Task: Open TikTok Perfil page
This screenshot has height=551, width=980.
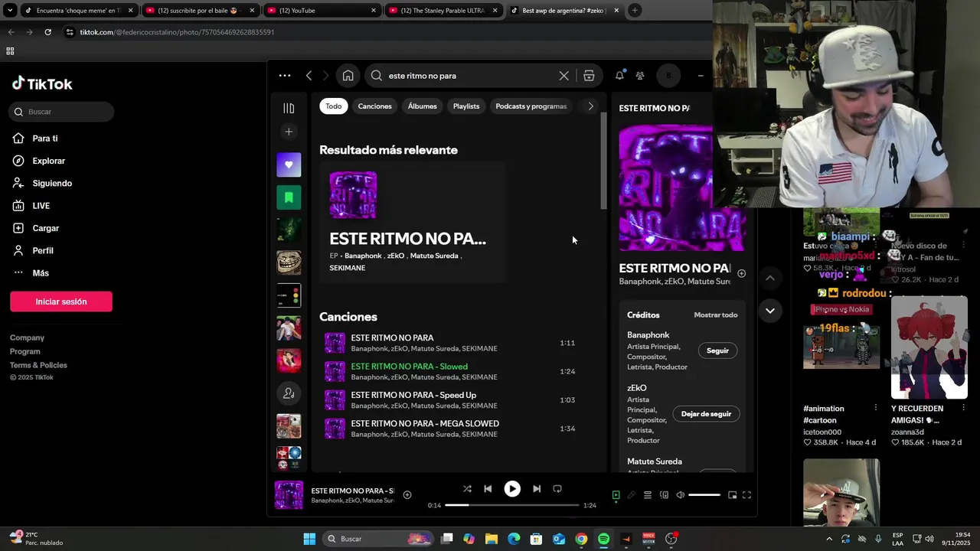Action: 43,251
